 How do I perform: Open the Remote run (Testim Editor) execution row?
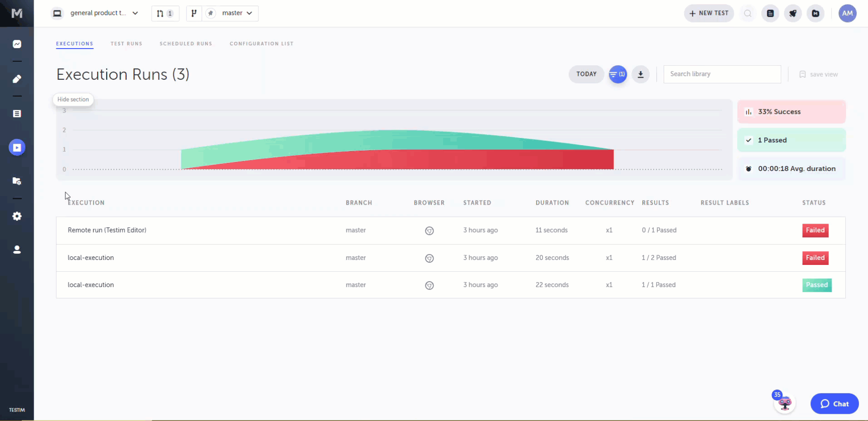[107, 230]
